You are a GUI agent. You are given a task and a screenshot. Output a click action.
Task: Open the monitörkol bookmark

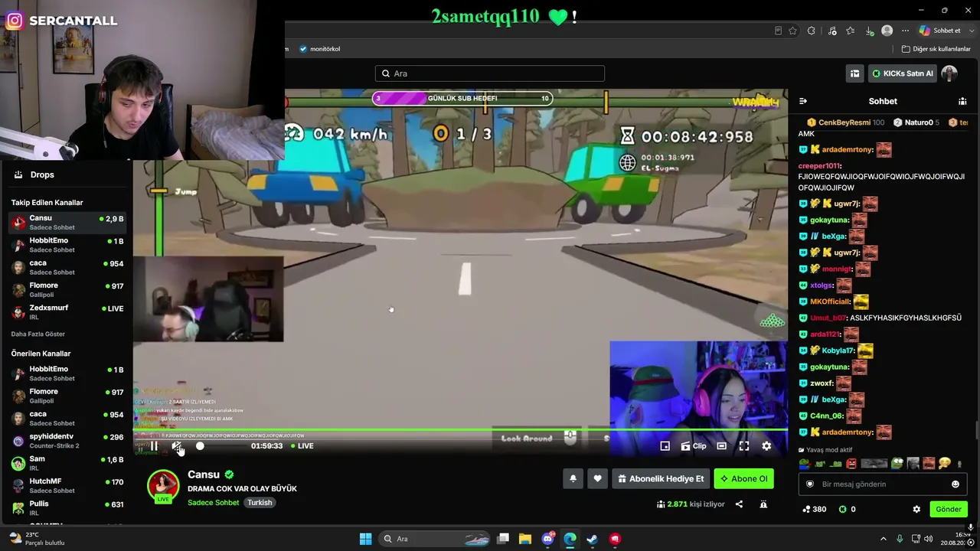(x=320, y=49)
